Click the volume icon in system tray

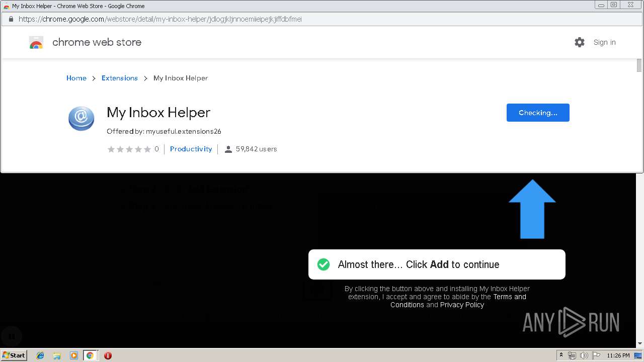(x=584, y=355)
